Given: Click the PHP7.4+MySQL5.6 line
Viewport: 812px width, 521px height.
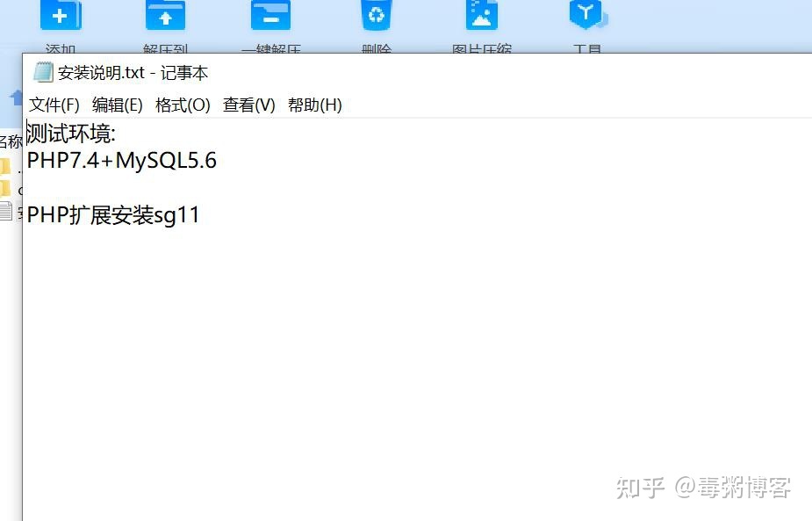Looking at the screenshot, I should click(121, 161).
